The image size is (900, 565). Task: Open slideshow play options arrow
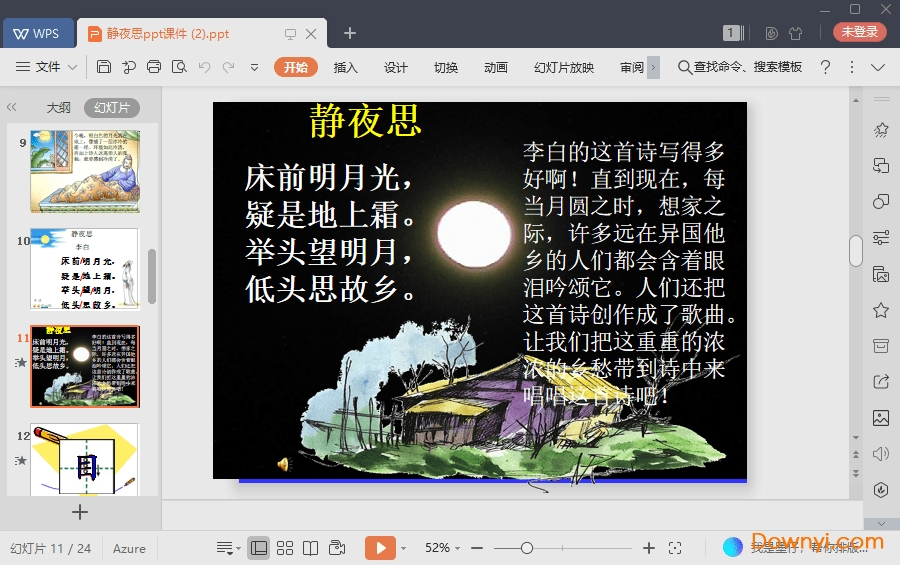pyautogui.click(x=403, y=548)
